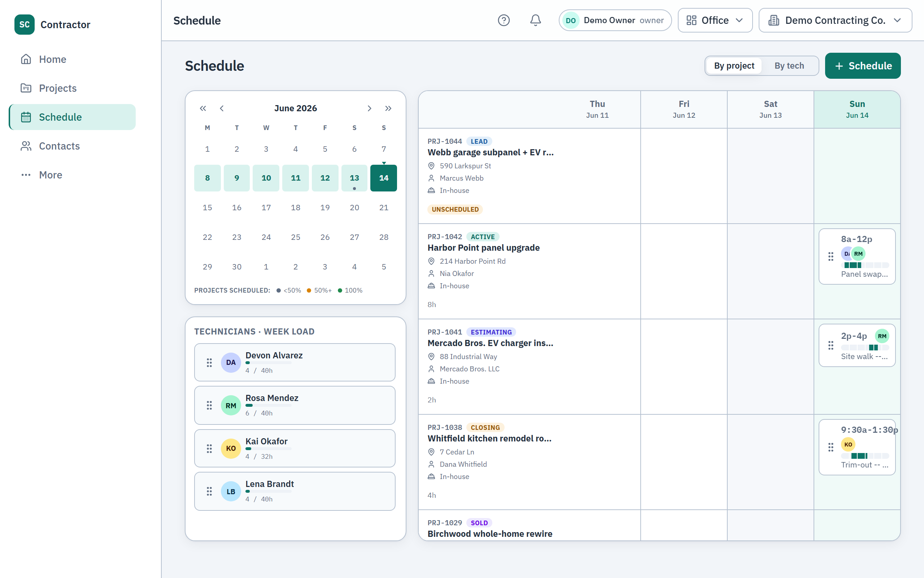
Task: Click the Thu Jun 11 column header
Action: pyautogui.click(x=597, y=109)
